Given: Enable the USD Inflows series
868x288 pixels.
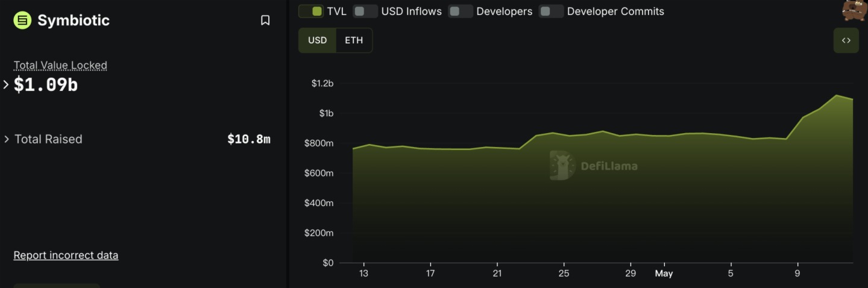Looking at the screenshot, I should pos(365,11).
